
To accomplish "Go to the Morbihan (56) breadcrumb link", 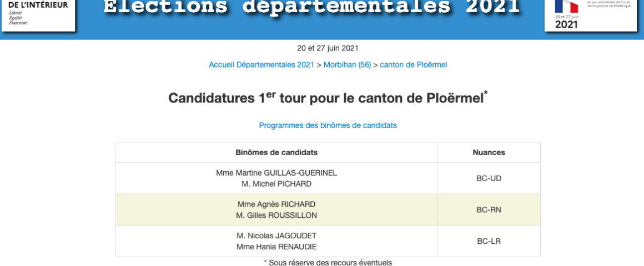I will (347, 65).
